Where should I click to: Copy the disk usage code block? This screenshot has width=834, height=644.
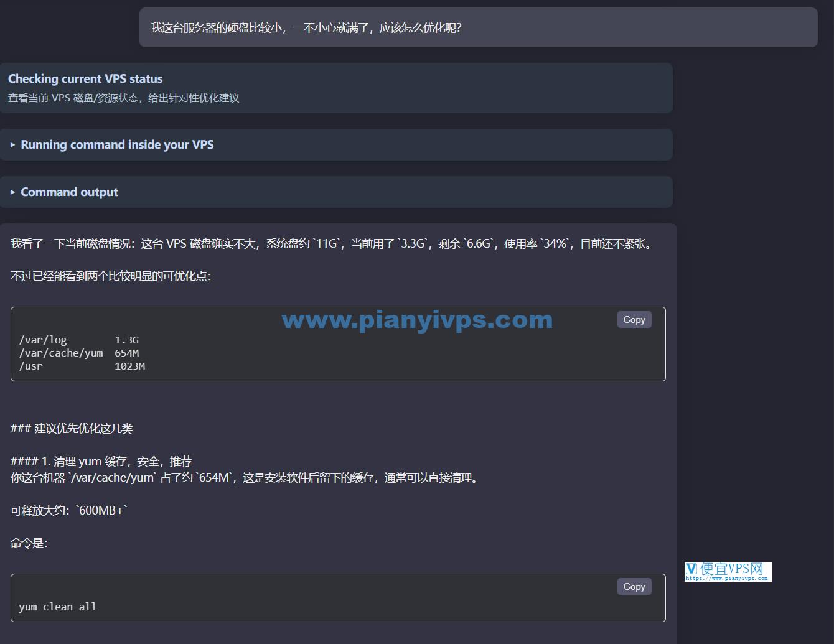coord(634,319)
